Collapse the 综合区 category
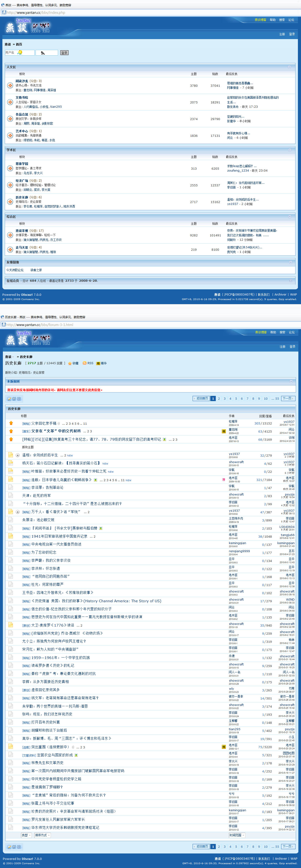 point(290,216)
